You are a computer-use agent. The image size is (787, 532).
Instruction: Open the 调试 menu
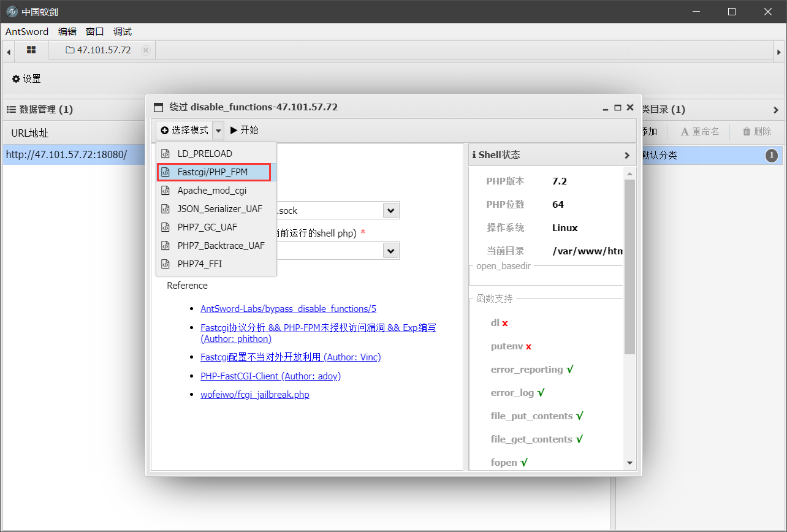(x=123, y=31)
